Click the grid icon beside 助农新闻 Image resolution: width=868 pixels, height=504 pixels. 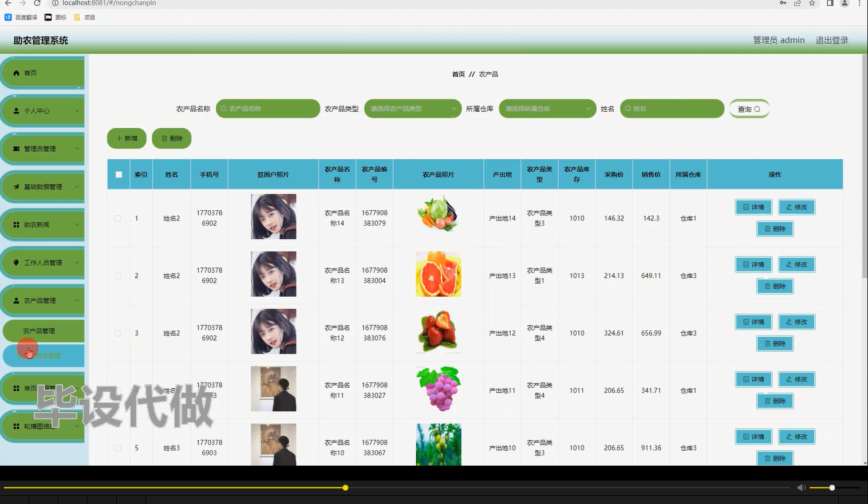coord(17,225)
